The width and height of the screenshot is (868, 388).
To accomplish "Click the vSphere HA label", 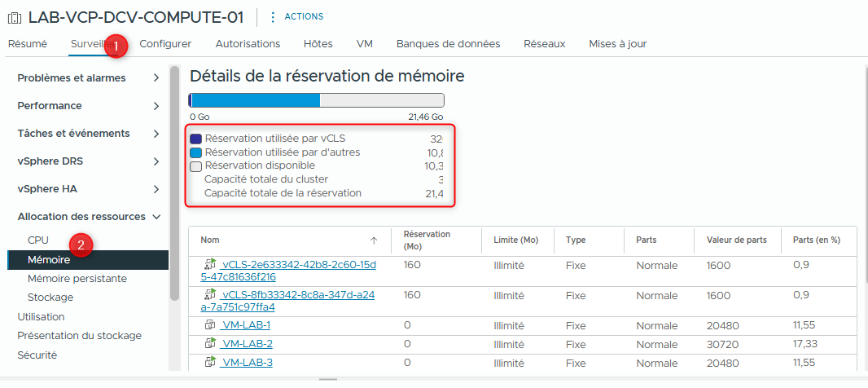I will click(47, 189).
